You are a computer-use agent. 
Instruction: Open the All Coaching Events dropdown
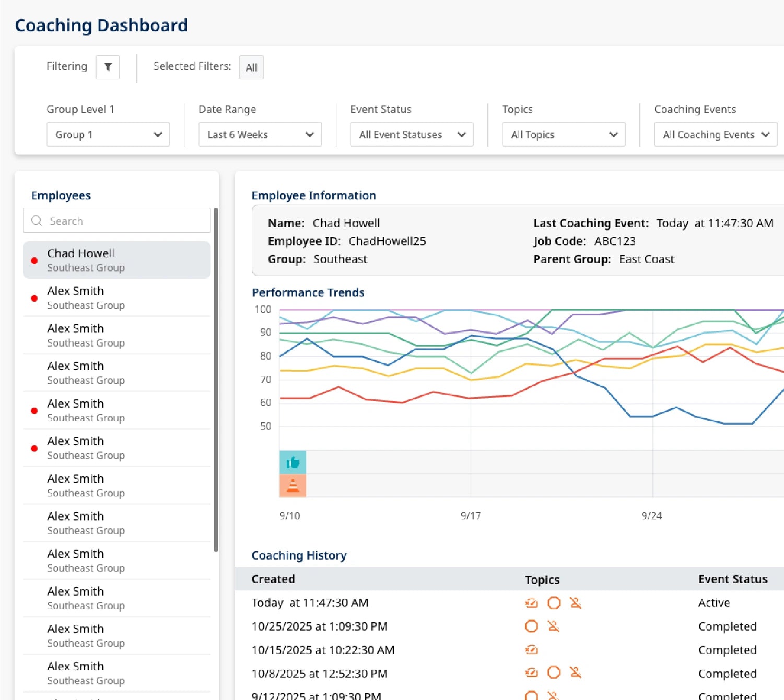716,135
